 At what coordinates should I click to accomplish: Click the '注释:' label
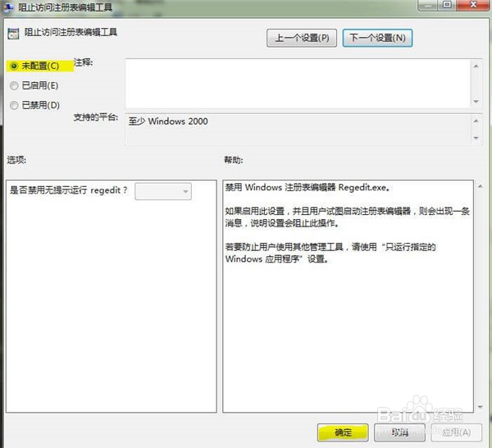[83, 62]
